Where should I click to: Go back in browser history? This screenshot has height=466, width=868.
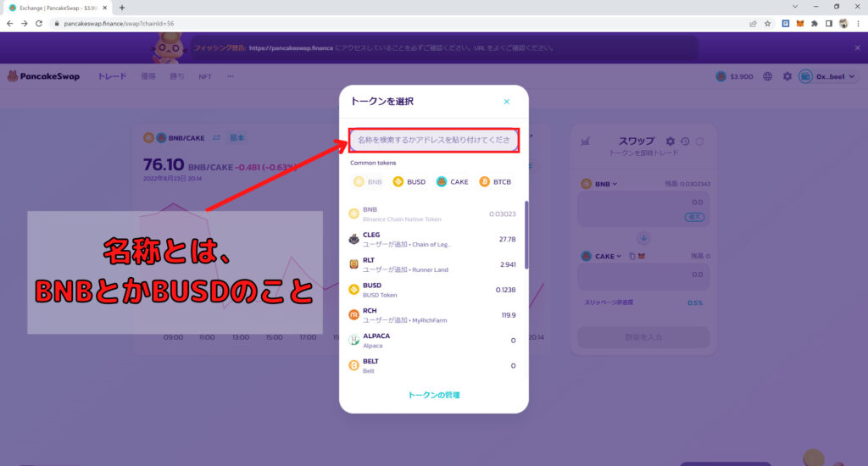tap(9, 24)
